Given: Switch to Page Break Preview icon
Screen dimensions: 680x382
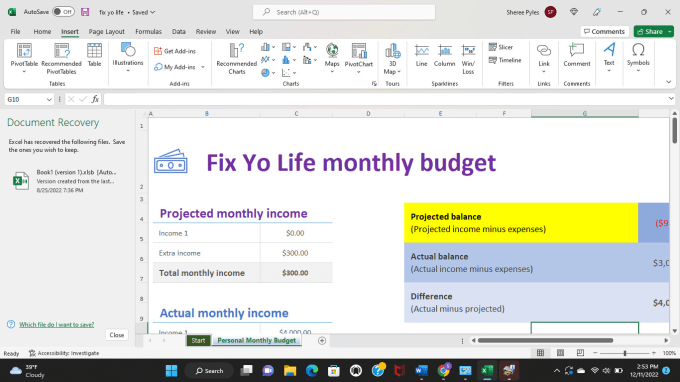Looking at the screenshot, I should coord(580,353).
